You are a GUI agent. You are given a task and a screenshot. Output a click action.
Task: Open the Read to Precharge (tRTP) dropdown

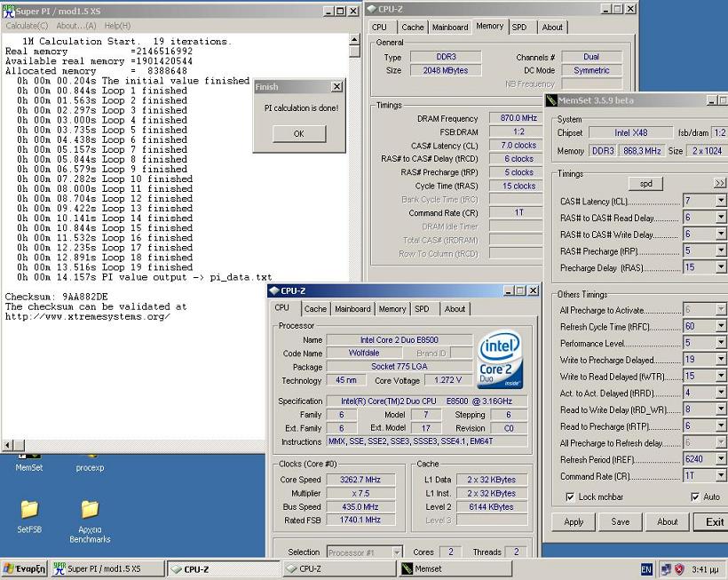tap(721, 425)
